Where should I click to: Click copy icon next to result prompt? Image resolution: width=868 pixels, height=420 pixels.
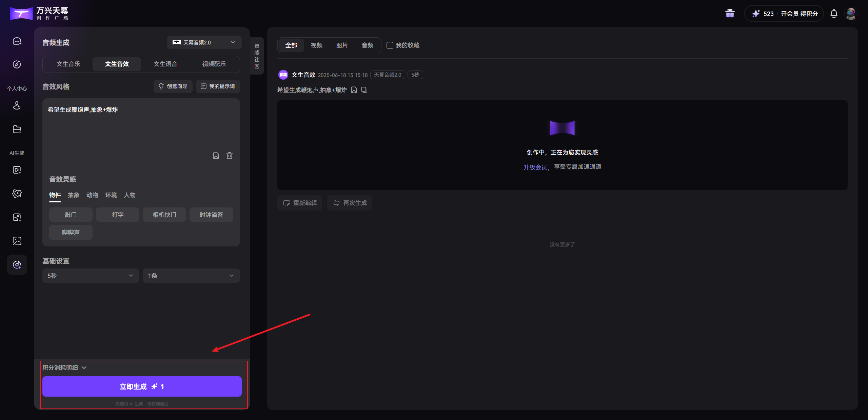pyautogui.click(x=364, y=90)
